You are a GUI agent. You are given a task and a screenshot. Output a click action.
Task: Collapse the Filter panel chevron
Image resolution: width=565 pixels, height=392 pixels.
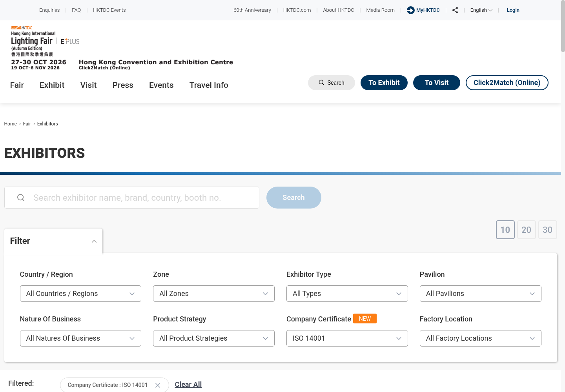pyautogui.click(x=94, y=241)
